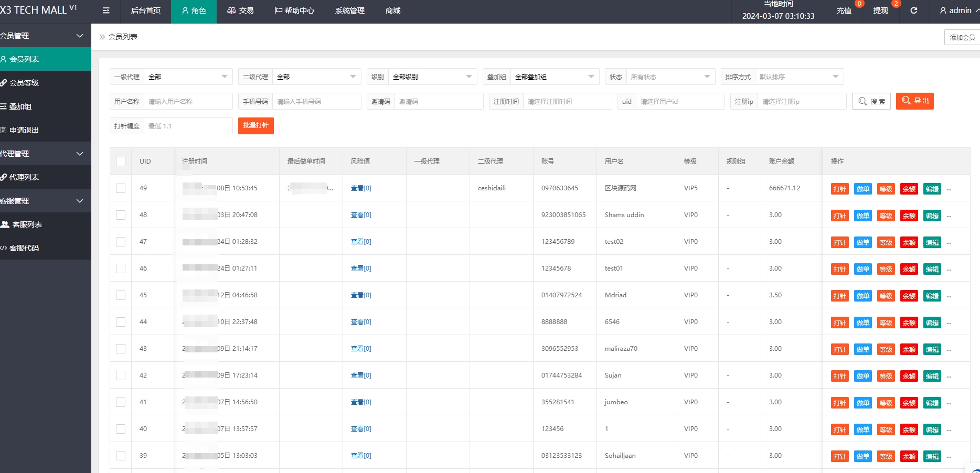
Task: Click 查看[0] link for UID 49
Action: pos(361,188)
